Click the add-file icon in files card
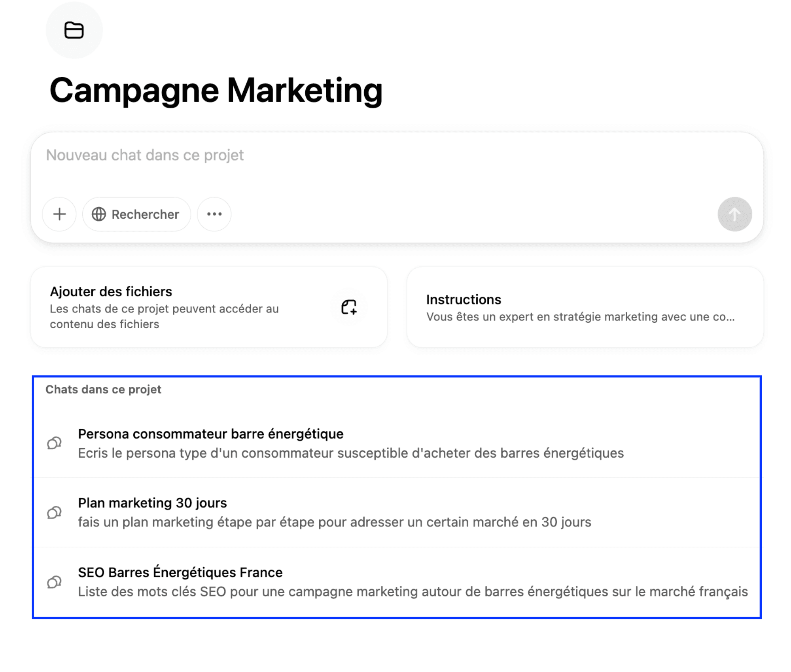The height and width of the screenshot is (672, 791). tap(349, 307)
